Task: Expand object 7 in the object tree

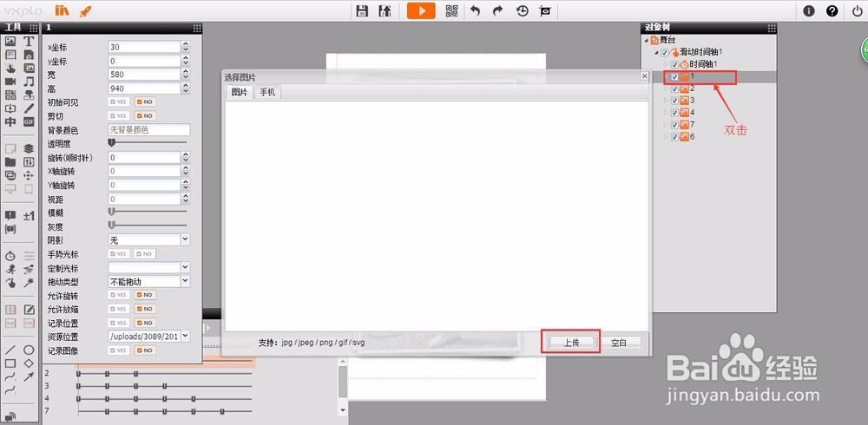Action: coord(666,125)
